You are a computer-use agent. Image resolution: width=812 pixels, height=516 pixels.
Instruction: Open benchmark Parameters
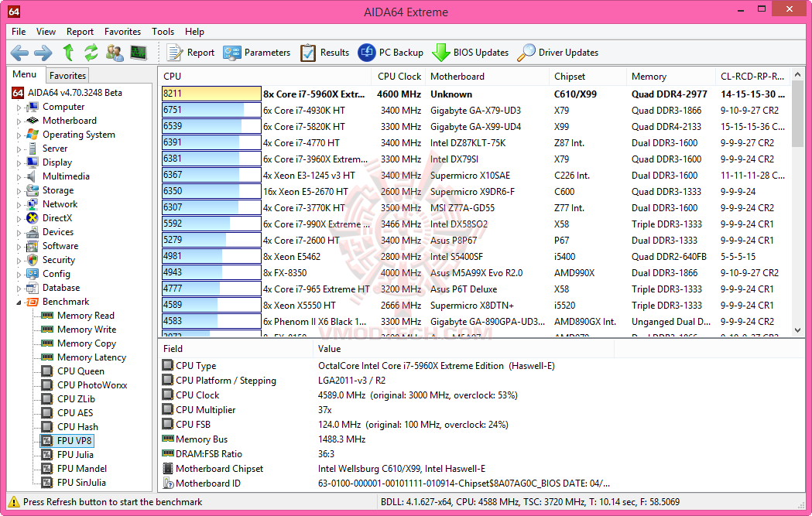tap(256, 53)
